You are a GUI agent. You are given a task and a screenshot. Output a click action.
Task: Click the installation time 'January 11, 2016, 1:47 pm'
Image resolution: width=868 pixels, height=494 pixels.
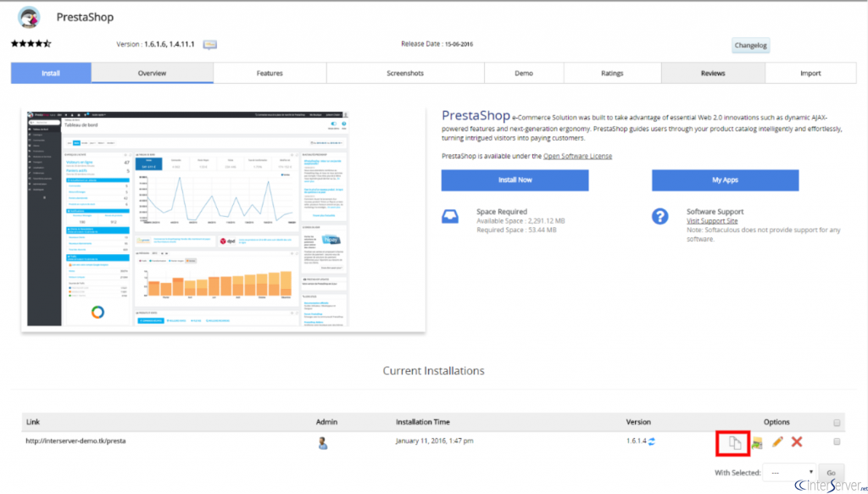(x=435, y=441)
